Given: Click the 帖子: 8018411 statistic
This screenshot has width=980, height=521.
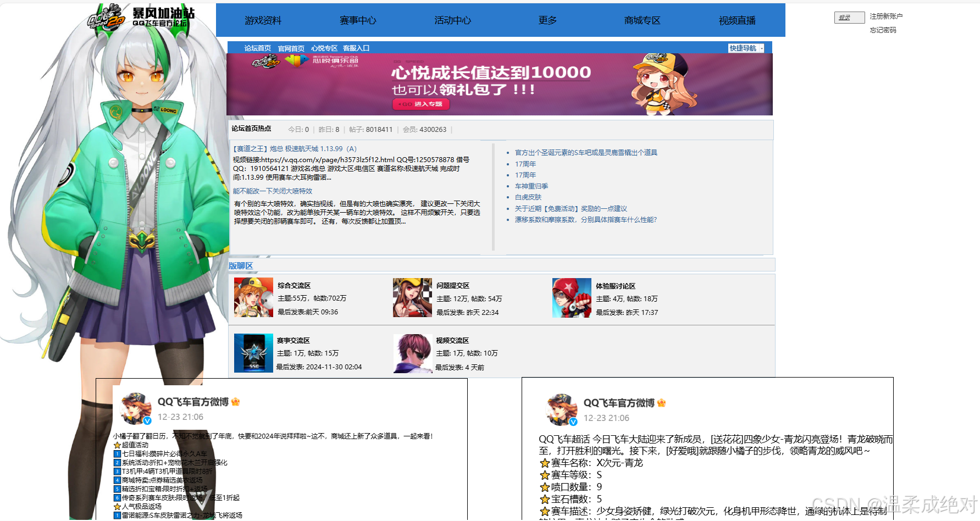Looking at the screenshot, I should pyautogui.click(x=370, y=130).
